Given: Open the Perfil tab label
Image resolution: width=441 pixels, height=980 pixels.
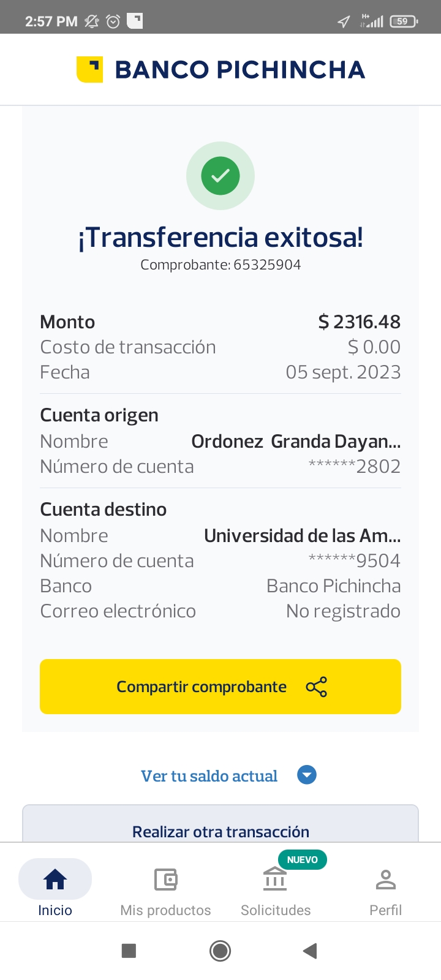Looking at the screenshot, I should (386, 910).
